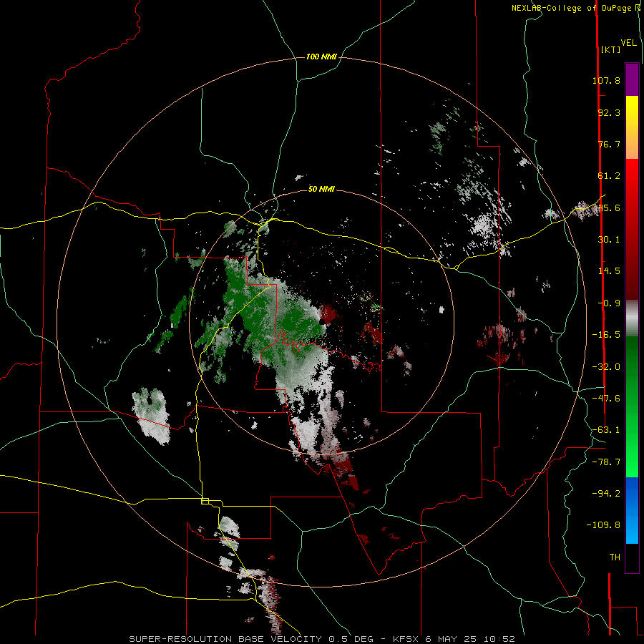Select the 14.5 legend value
Image resolution: width=644 pixels, height=644 pixels.
coord(609,271)
